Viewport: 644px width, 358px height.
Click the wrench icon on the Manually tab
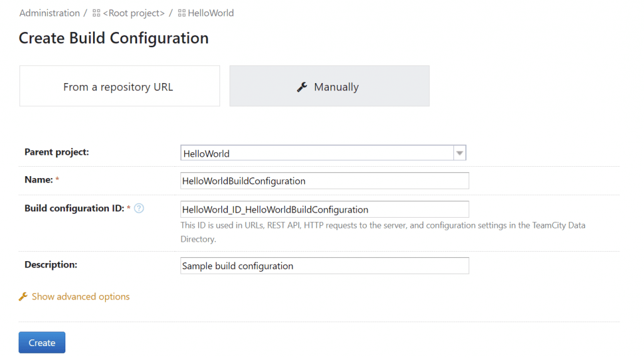[302, 87]
